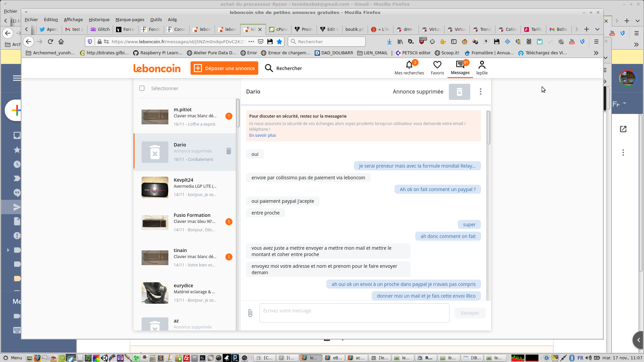Screen dimensions: 644x362
Task: Delete the Dario conversation with trash icon
Action: coord(229,151)
